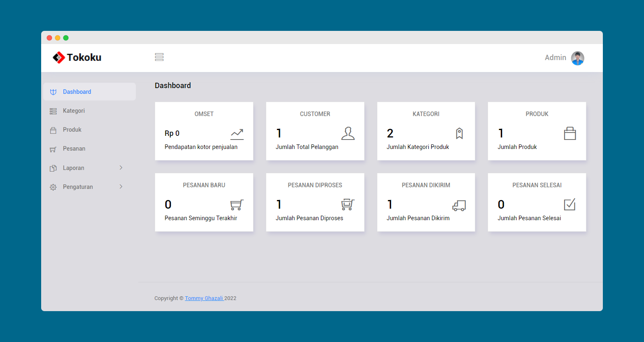Click the checkmark icon in Pesanan Selesai card
This screenshot has height=342, width=644.
coord(570,205)
